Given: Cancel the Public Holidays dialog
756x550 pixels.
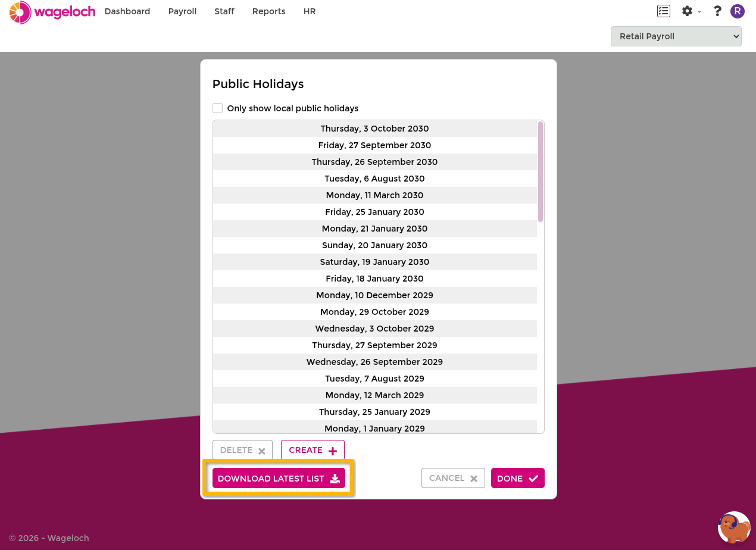Looking at the screenshot, I should [x=453, y=478].
